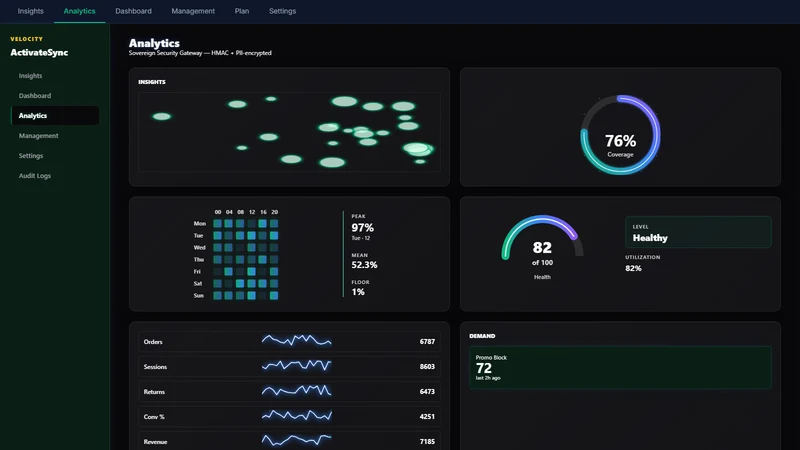Go to Settings in the sidebar
The image size is (800, 450).
click(55, 156)
